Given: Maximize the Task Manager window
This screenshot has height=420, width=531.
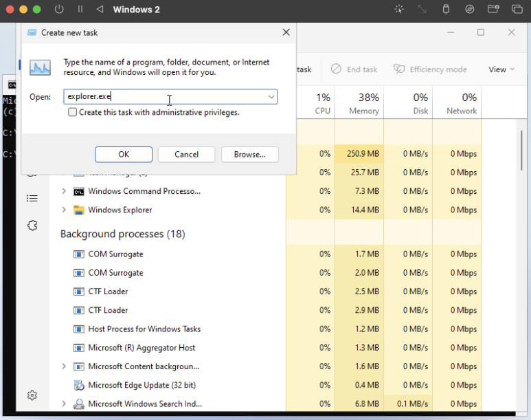Looking at the screenshot, I should 481,32.
